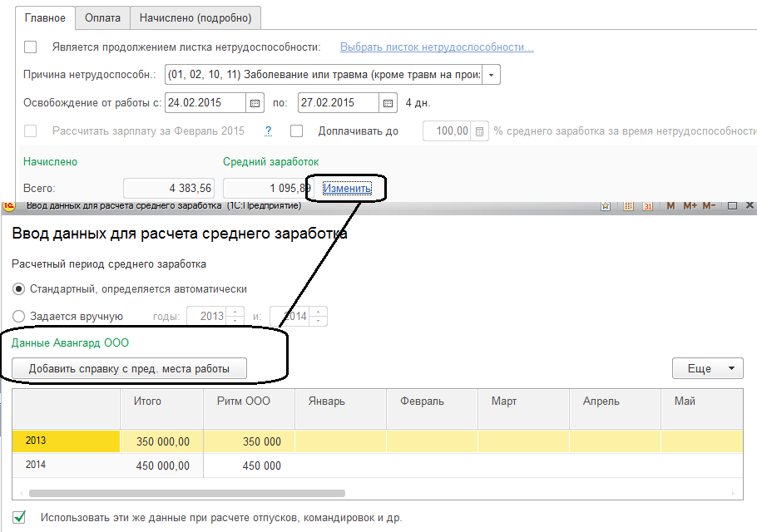Viewport: 757px width, 532px height.
Task: Open calendar picker for end date 27.02.2015
Action: click(388, 103)
